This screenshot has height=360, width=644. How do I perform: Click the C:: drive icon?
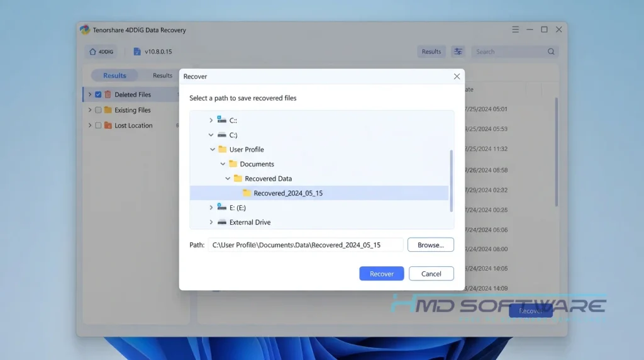pos(222,120)
